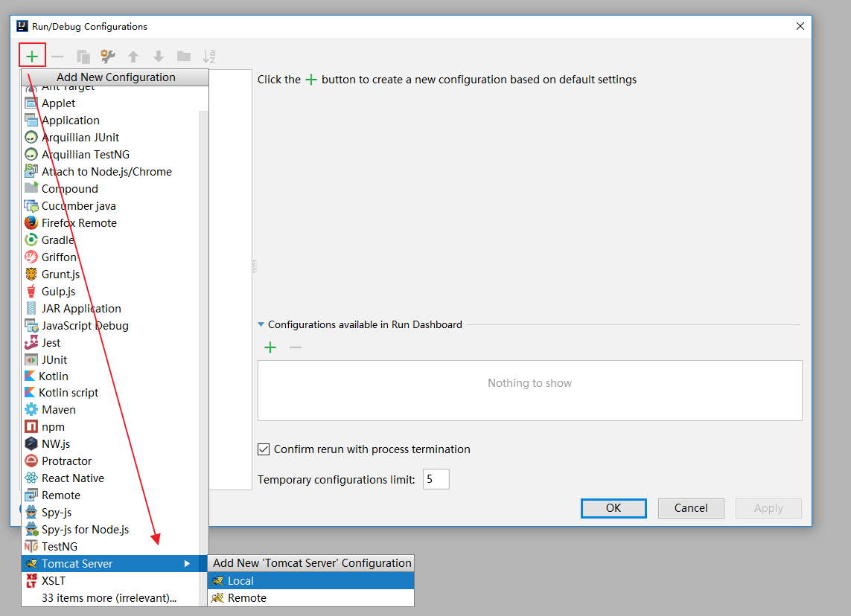Choose Remote Tomcat Server configuration
The height and width of the screenshot is (616, 851).
[311, 597]
